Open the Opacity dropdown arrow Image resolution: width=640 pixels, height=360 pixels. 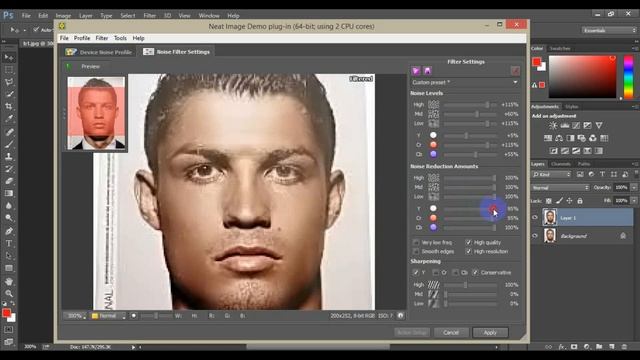tap(634, 187)
